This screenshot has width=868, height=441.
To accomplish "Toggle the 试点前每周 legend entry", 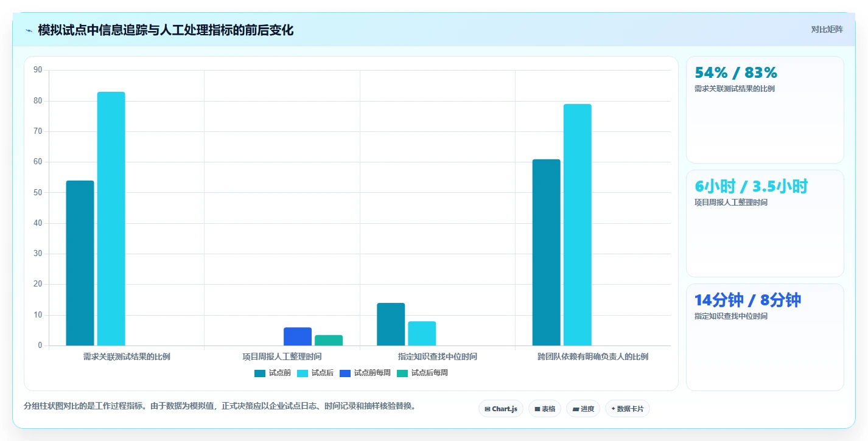I will click(365, 373).
